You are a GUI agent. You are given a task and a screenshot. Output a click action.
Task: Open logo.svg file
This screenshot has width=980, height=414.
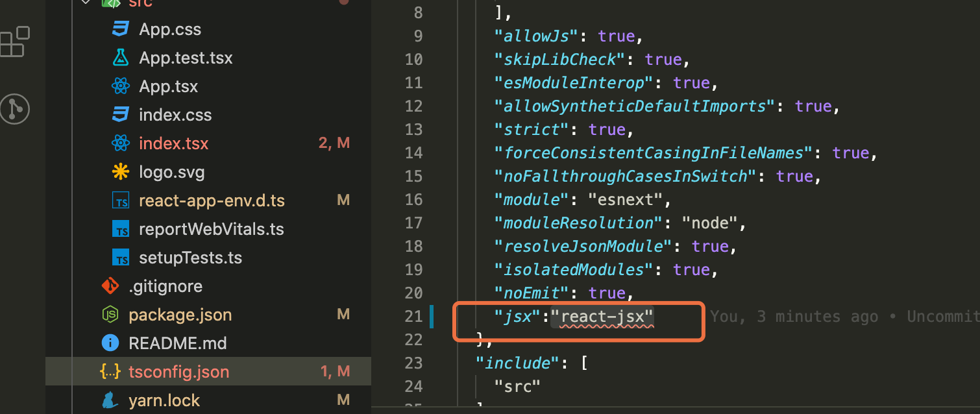pos(172,172)
